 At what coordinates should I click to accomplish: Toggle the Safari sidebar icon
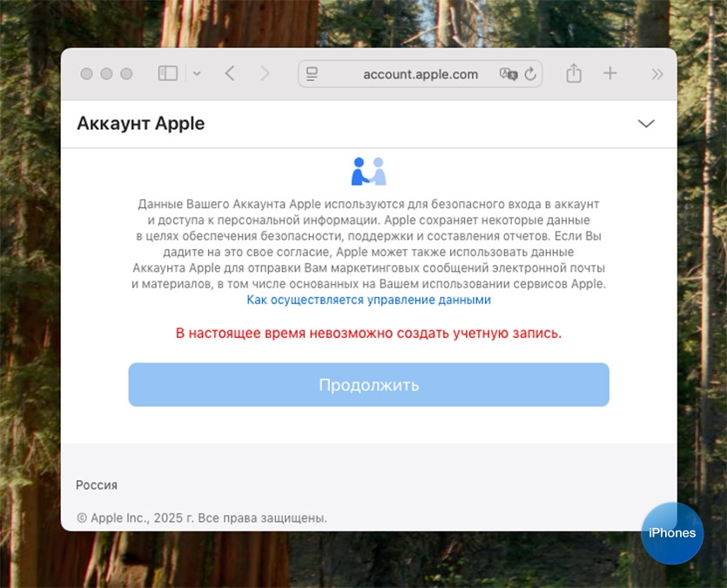click(x=167, y=73)
